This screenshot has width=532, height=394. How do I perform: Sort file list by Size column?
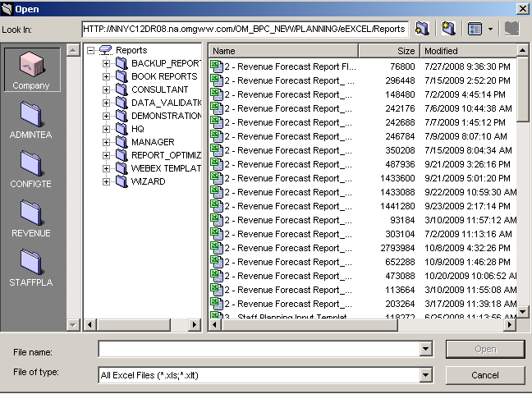(x=388, y=51)
